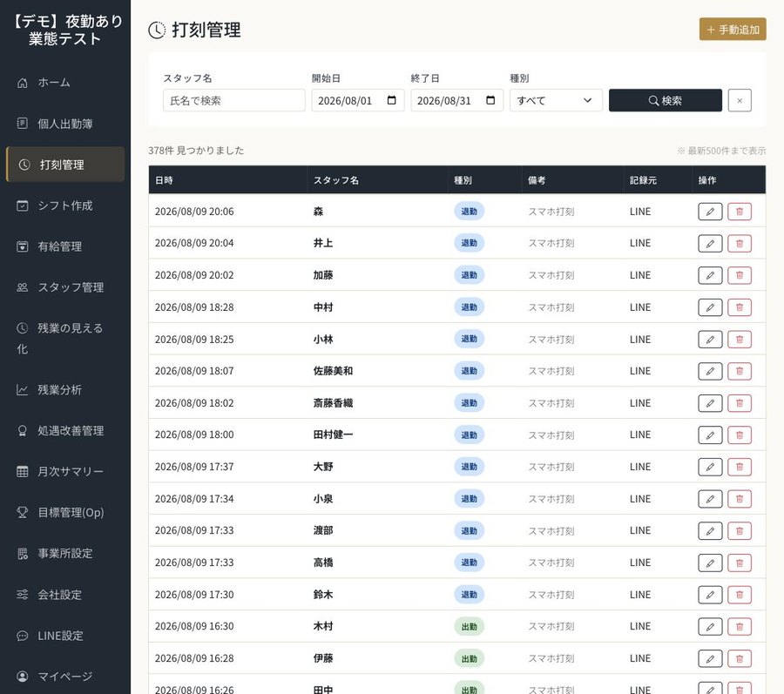Viewport: 784px width, 694px height.
Task: Edit the 小林 punch record
Action: click(709, 340)
